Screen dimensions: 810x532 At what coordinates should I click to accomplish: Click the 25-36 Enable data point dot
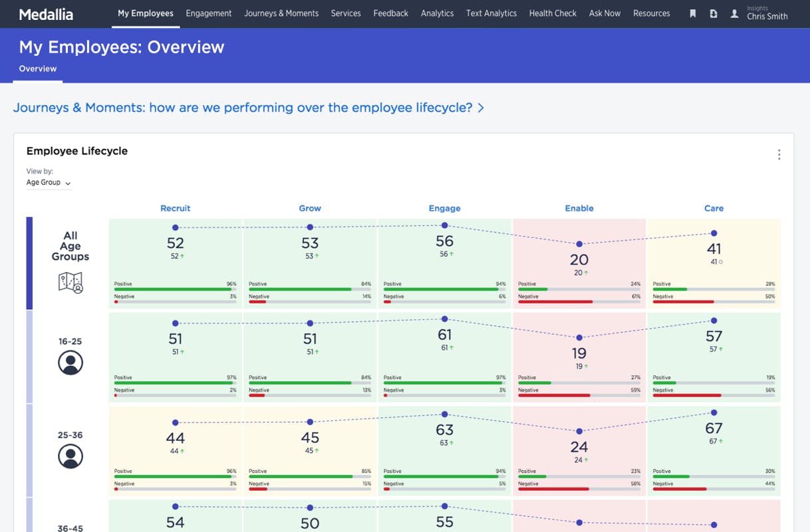tap(579, 432)
